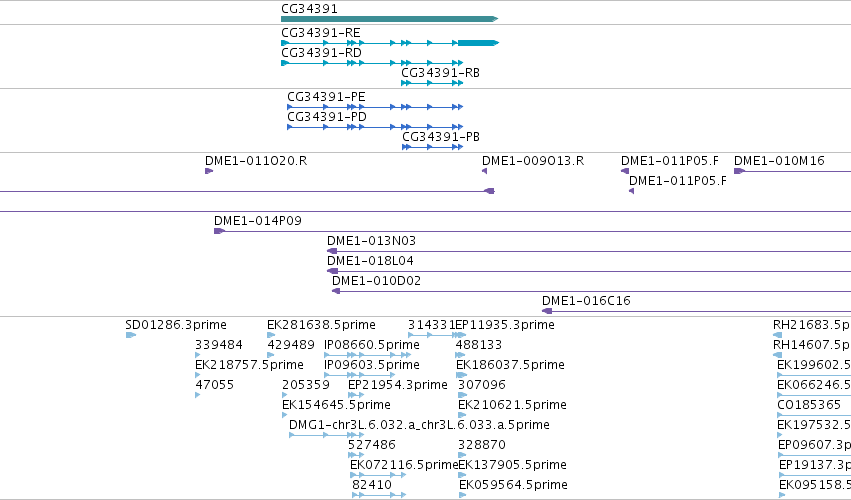Open the IP08660.5prime label

pyautogui.click(x=372, y=345)
